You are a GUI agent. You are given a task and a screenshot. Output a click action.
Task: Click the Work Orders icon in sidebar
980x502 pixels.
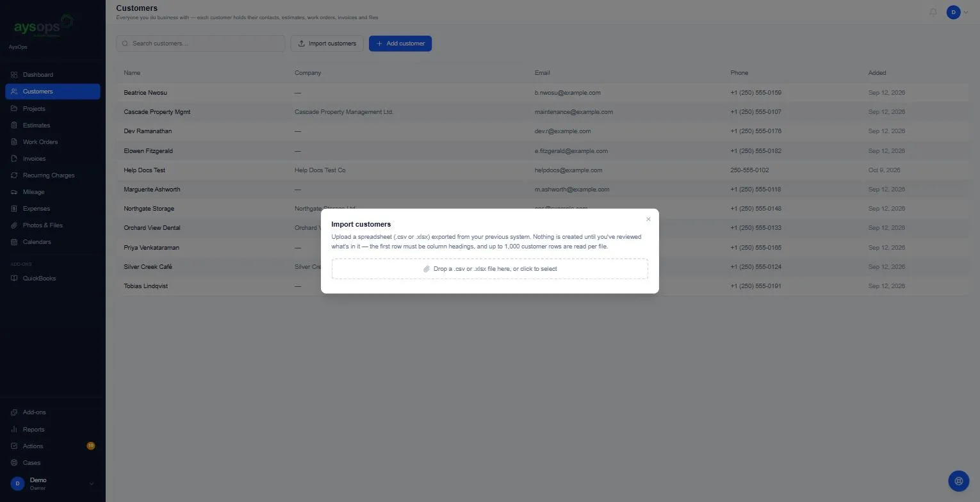pyautogui.click(x=14, y=142)
